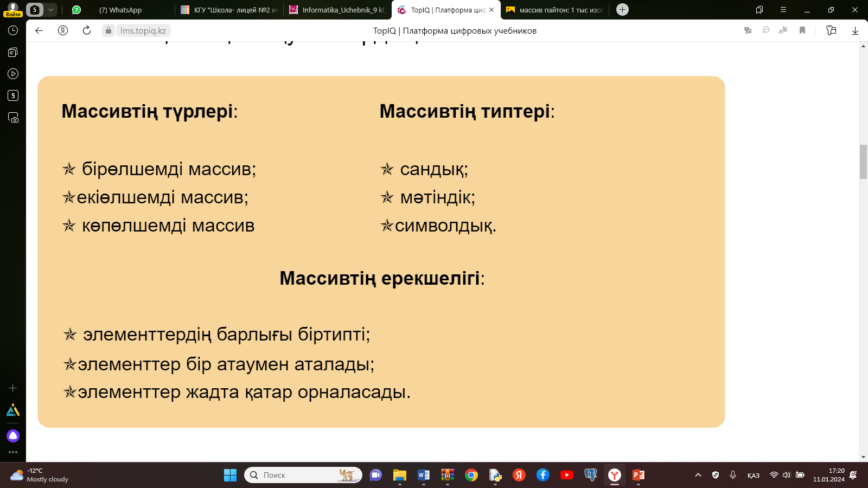Click the sidebar icon numbered 5
Screen dimensions: 868x488
click(13, 95)
